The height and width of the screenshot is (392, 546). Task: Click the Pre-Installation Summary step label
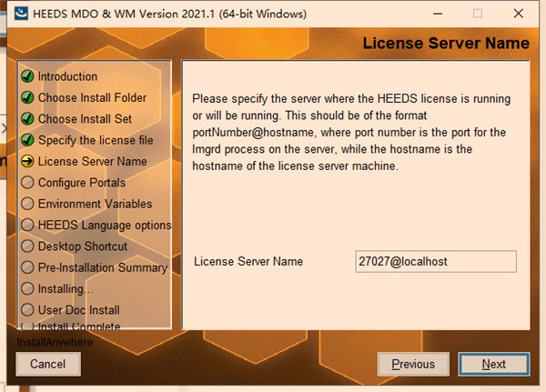point(103,267)
